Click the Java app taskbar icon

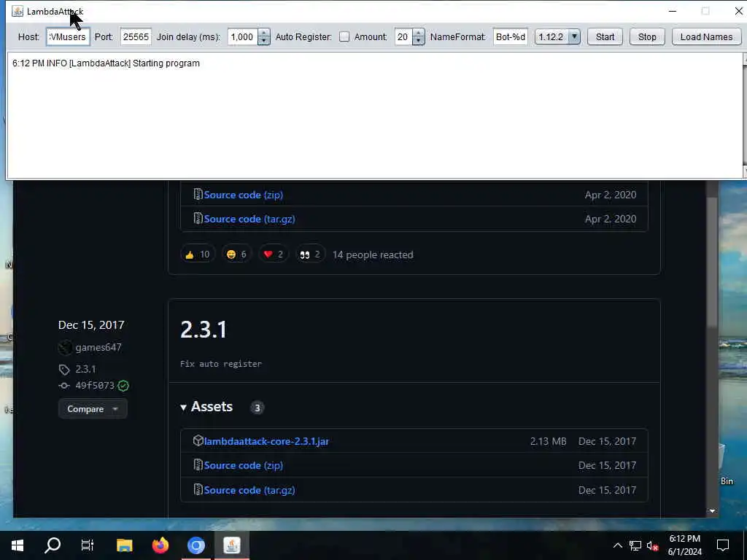(x=231, y=545)
